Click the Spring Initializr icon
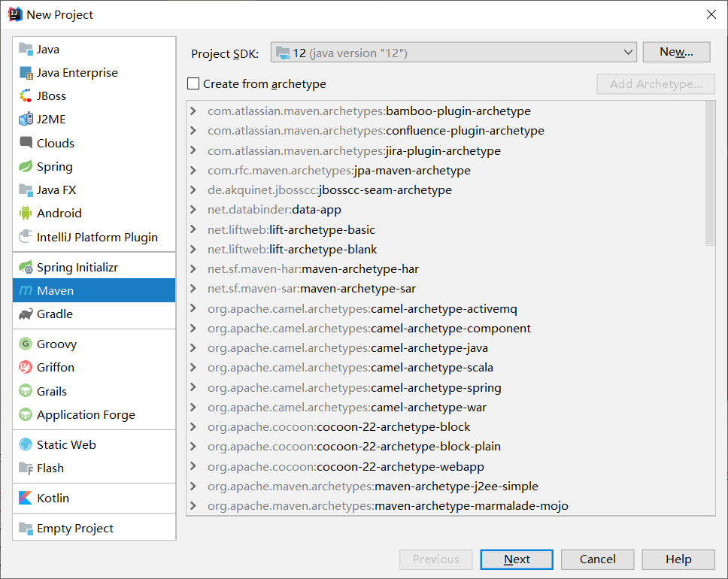 pyautogui.click(x=26, y=268)
